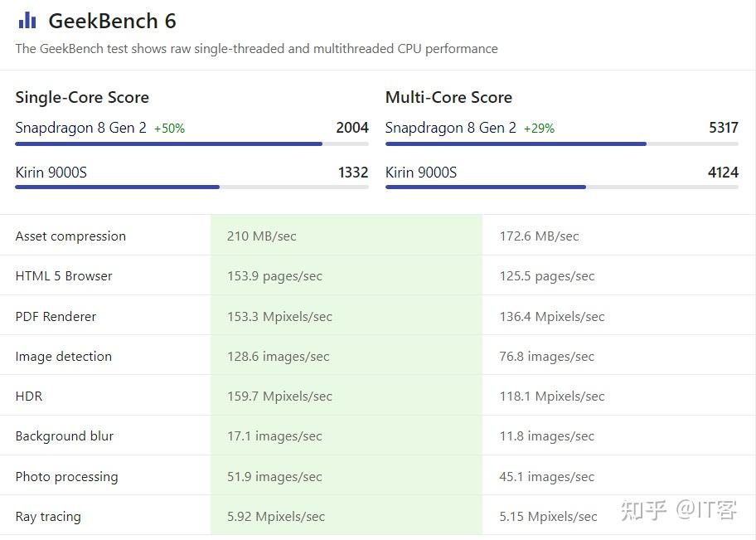Select the Multi-Core Score heading
The height and width of the screenshot is (540, 756).
448,97
